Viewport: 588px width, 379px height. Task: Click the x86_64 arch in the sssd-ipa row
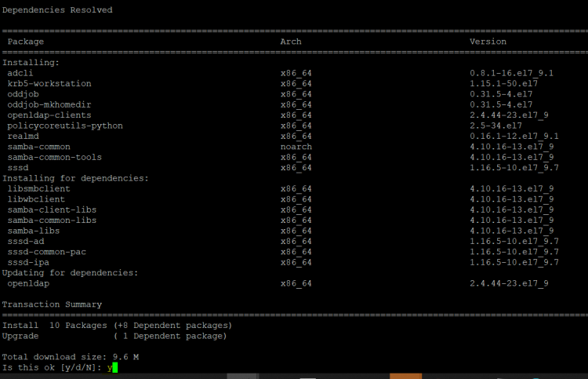click(296, 262)
